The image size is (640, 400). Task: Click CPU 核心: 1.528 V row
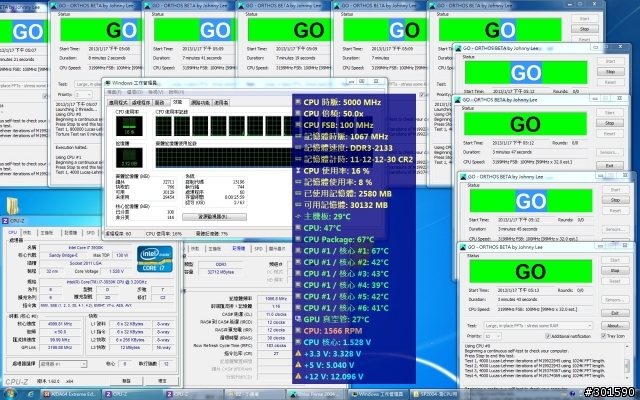pyautogui.click(x=337, y=342)
